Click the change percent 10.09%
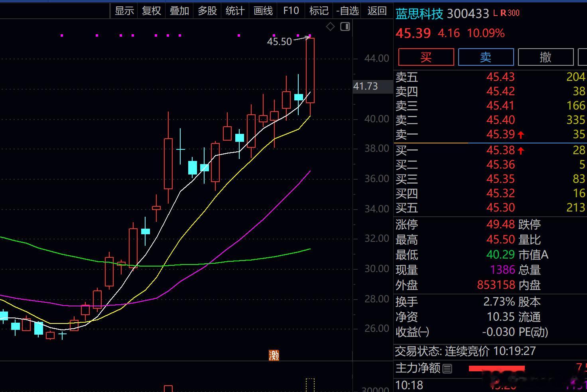This screenshot has height=392, width=587. (486, 33)
